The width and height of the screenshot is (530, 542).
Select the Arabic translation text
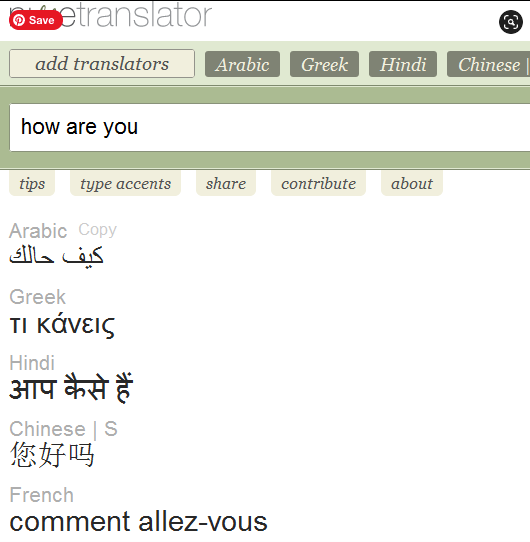pos(56,255)
